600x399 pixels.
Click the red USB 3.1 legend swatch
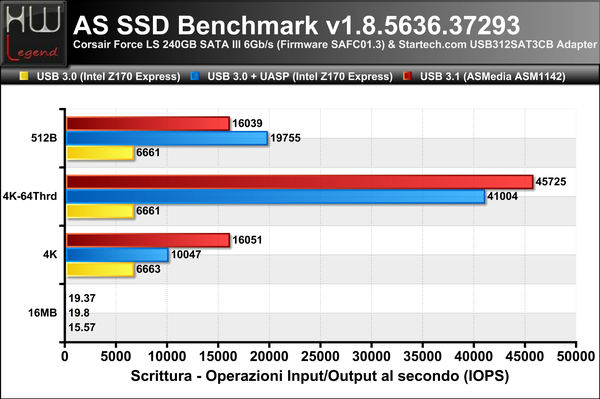coord(408,76)
